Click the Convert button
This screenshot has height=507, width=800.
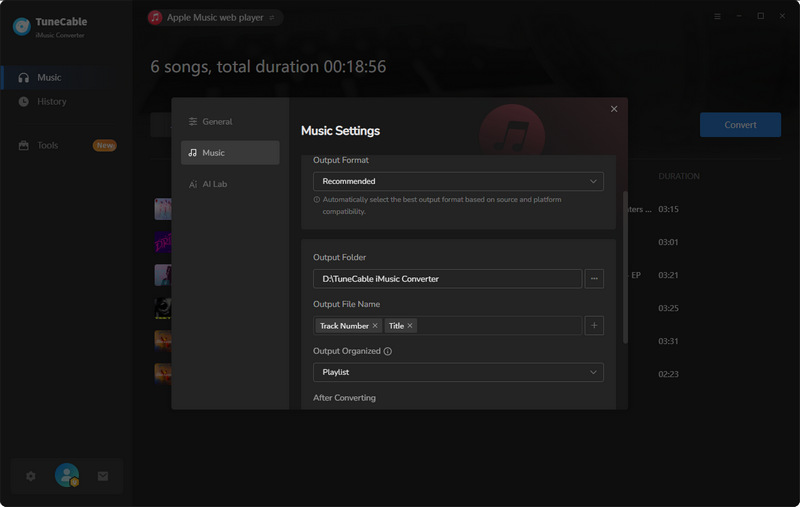click(x=740, y=124)
